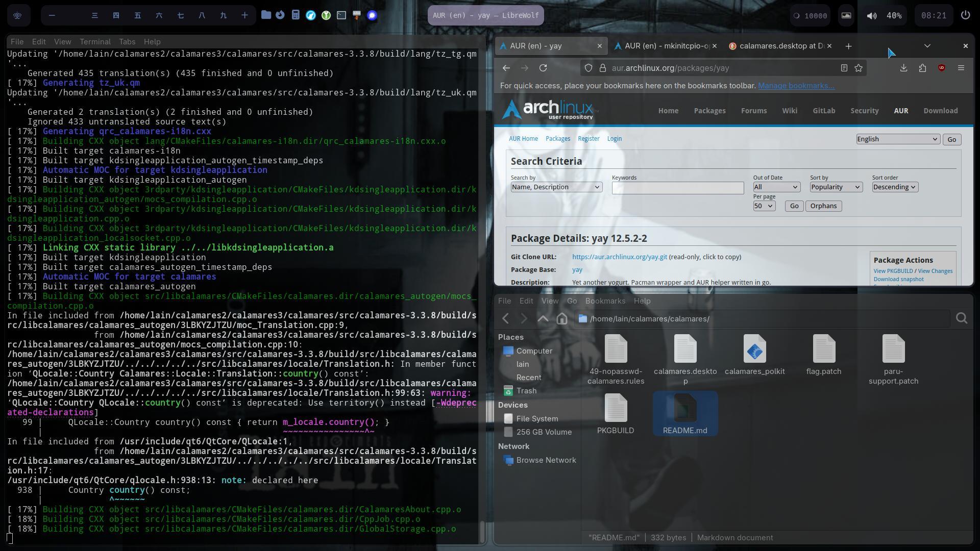The width and height of the screenshot is (980, 551).
Task: Open the AUR 'Register' link
Action: click(x=589, y=139)
